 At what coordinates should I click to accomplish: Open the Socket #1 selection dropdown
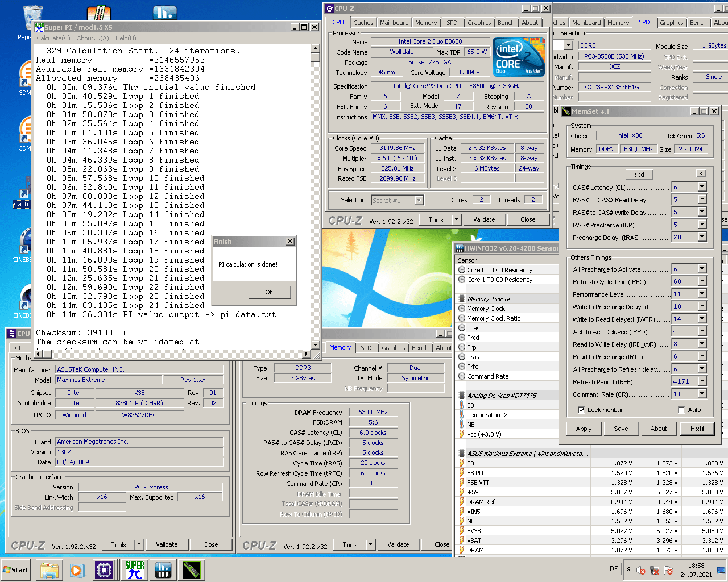click(x=419, y=200)
